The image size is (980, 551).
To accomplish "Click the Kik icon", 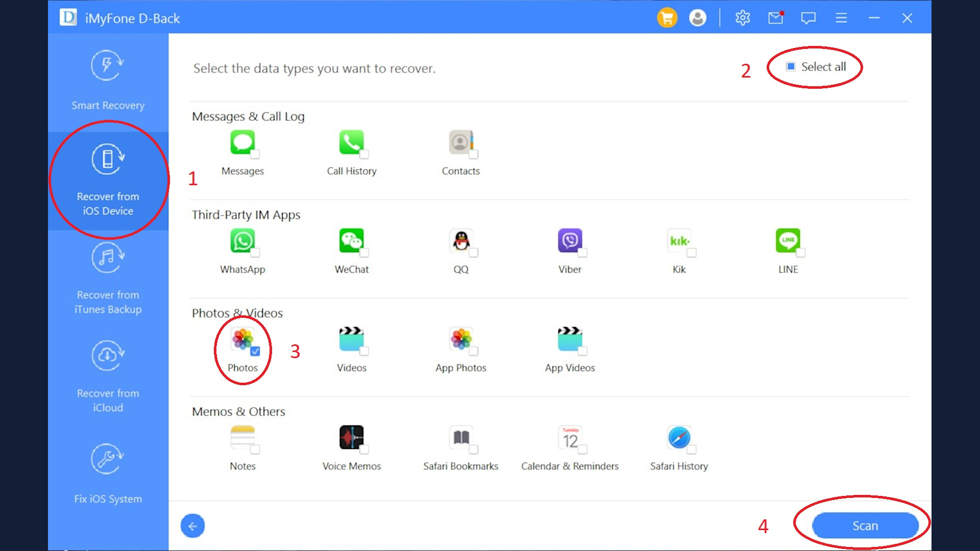I will 679,240.
